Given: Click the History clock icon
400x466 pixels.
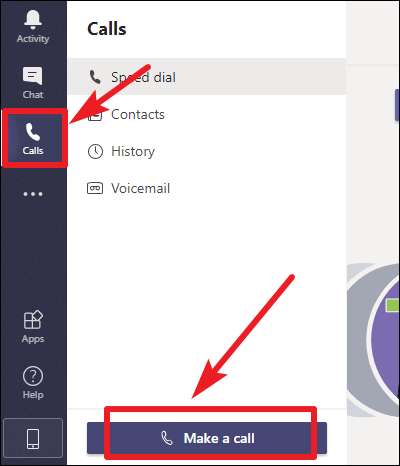Looking at the screenshot, I should pyautogui.click(x=95, y=151).
